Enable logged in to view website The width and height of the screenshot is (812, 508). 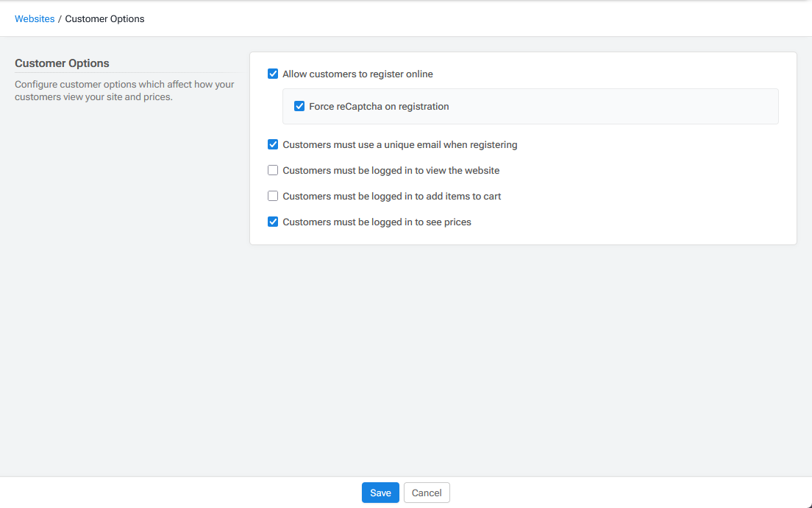point(272,171)
